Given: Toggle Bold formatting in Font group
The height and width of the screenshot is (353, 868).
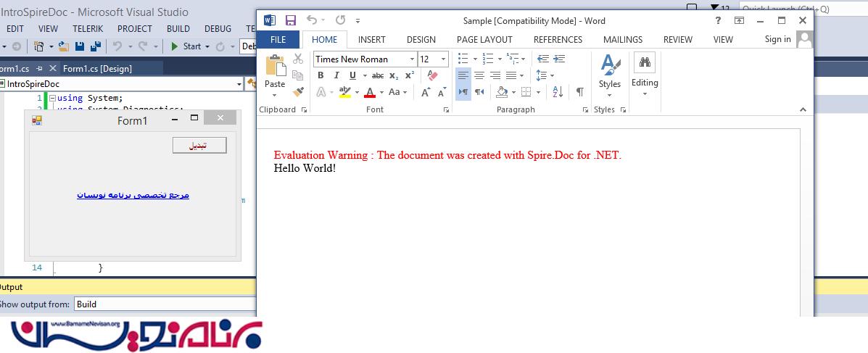Looking at the screenshot, I should coord(321,75).
